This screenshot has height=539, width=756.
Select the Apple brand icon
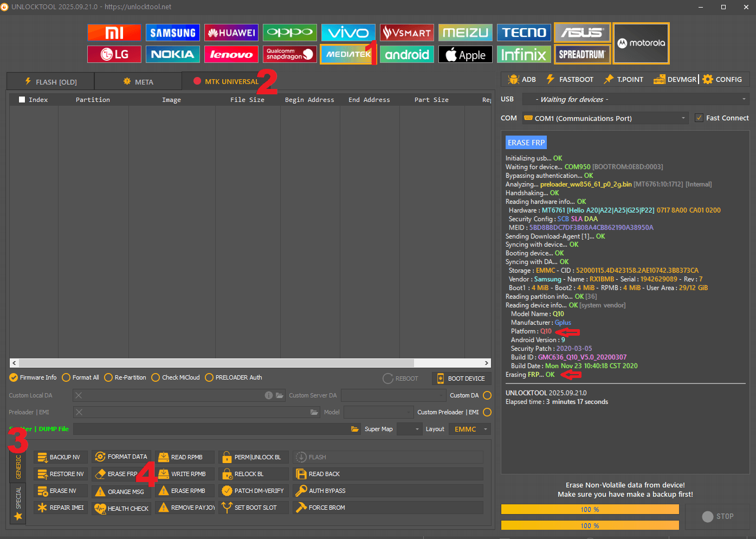[x=465, y=54]
